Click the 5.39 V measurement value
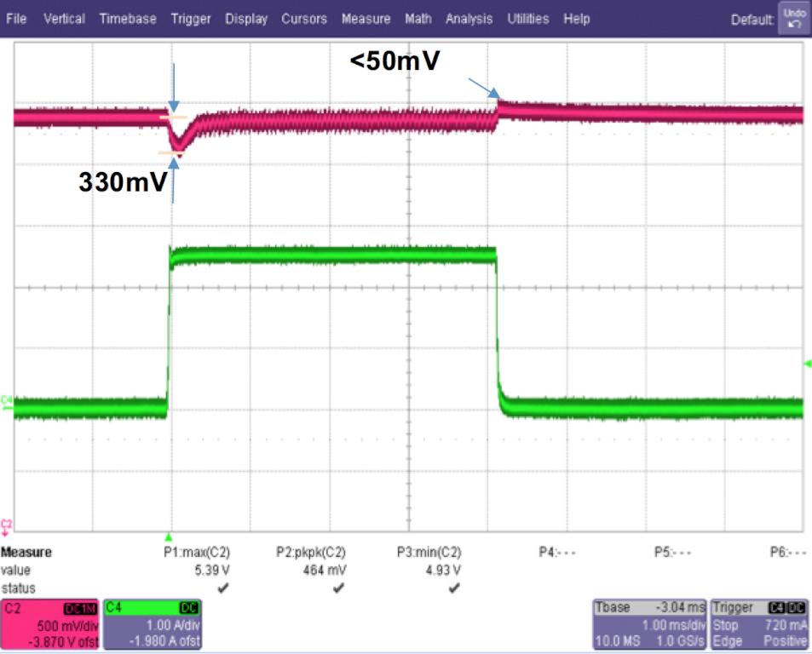 pos(212,571)
